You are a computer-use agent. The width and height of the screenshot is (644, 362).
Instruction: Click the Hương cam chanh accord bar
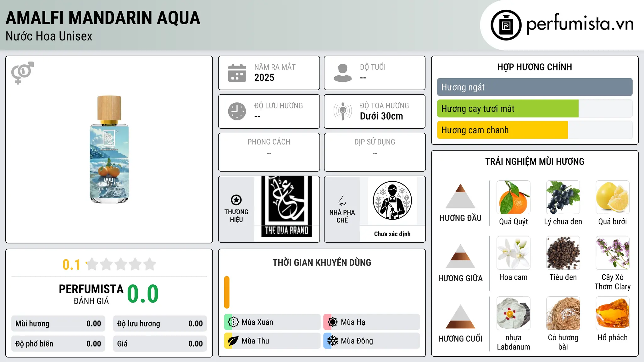pos(535,130)
